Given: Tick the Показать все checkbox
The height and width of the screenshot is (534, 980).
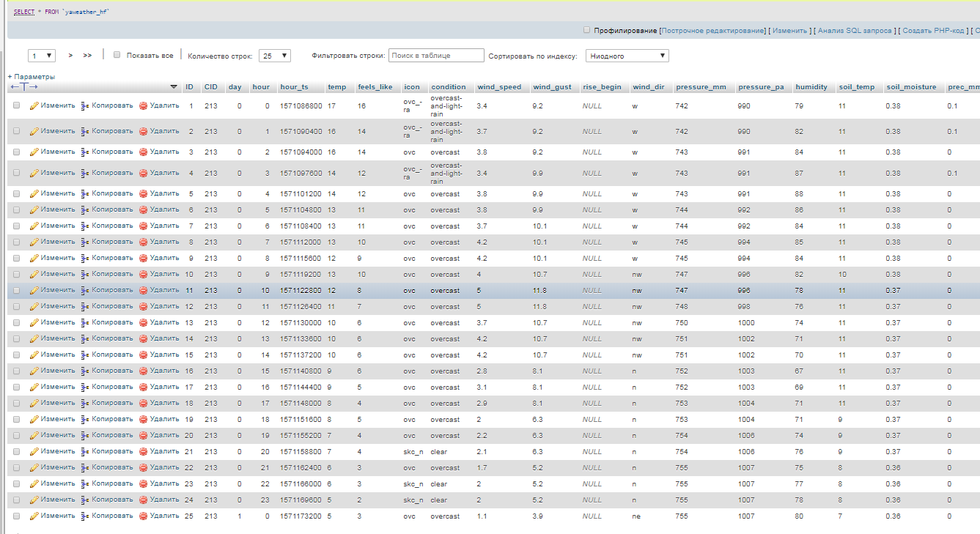Looking at the screenshot, I should pos(117,55).
